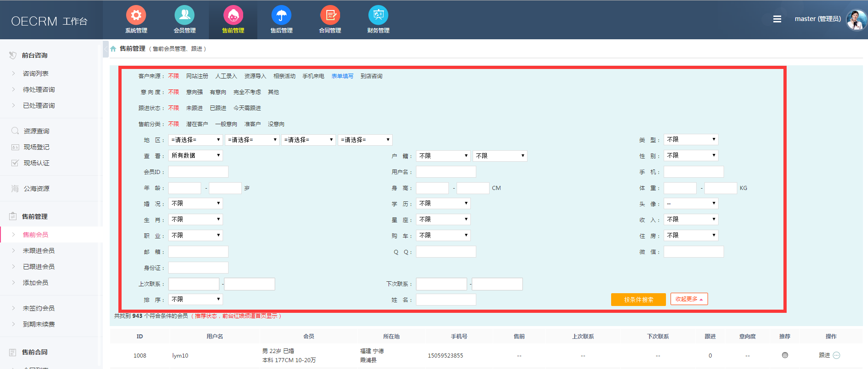Image resolution: width=868 pixels, height=369 pixels.
Task: Click the 会员管理 icon in top navigation
Action: [185, 16]
